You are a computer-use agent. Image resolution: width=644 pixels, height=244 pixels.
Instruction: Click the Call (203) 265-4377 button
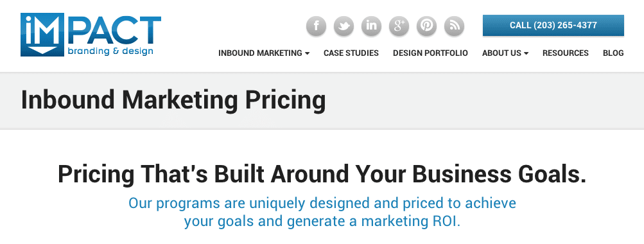[553, 26]
